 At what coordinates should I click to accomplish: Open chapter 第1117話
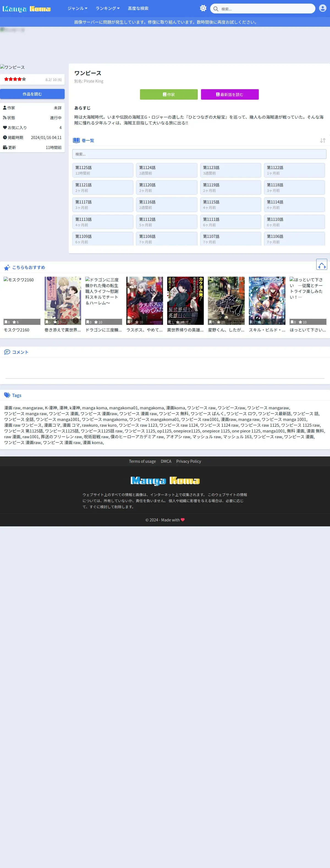[x=103, y=205]
